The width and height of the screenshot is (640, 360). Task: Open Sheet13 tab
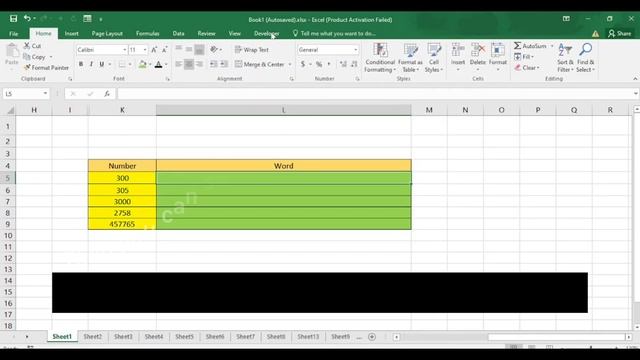pos(308,337)
